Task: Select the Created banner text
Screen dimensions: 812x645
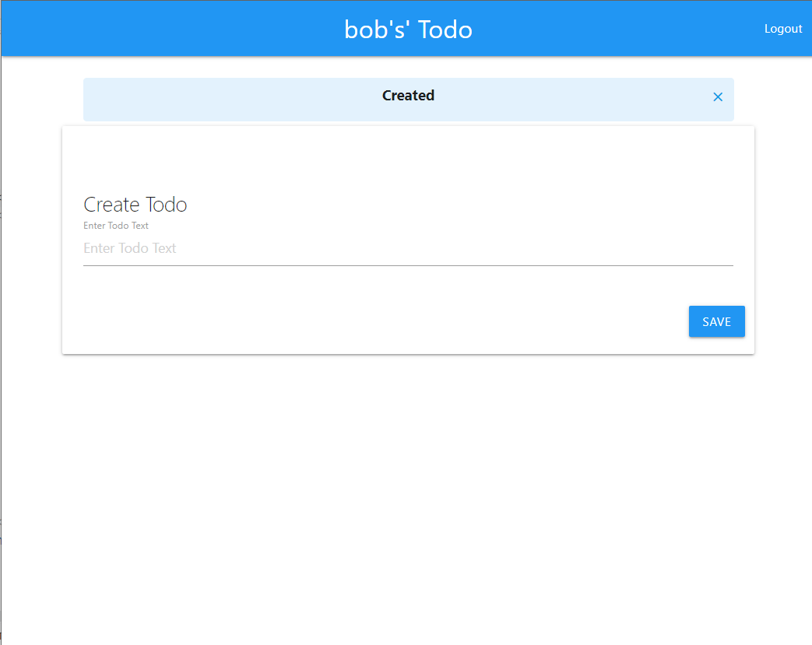Action: 407,95
